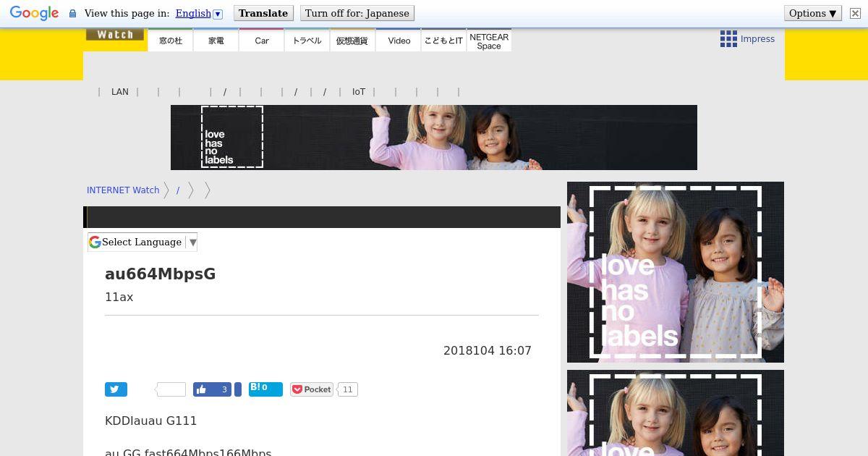The height and width of the screenshot is (456, 868).
Task: Open the Car site tab
Action: pyautogui.click(x=262, y=41)
